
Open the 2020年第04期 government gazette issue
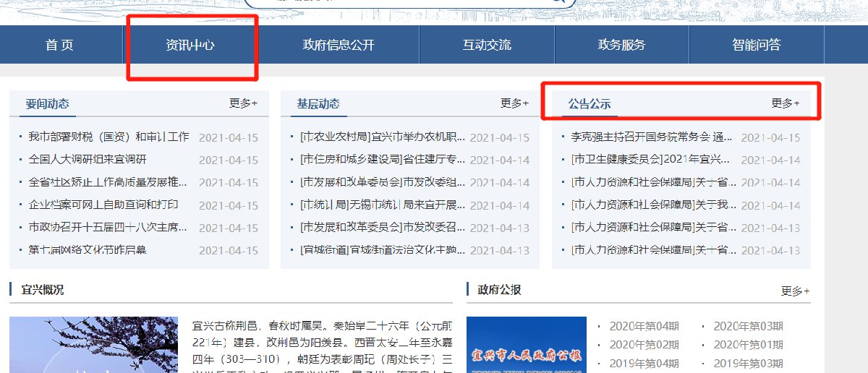coord(644,326)
